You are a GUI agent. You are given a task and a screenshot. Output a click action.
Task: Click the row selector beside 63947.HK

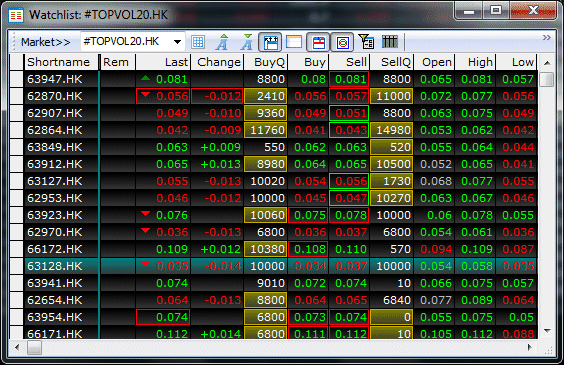coord(17,79)
